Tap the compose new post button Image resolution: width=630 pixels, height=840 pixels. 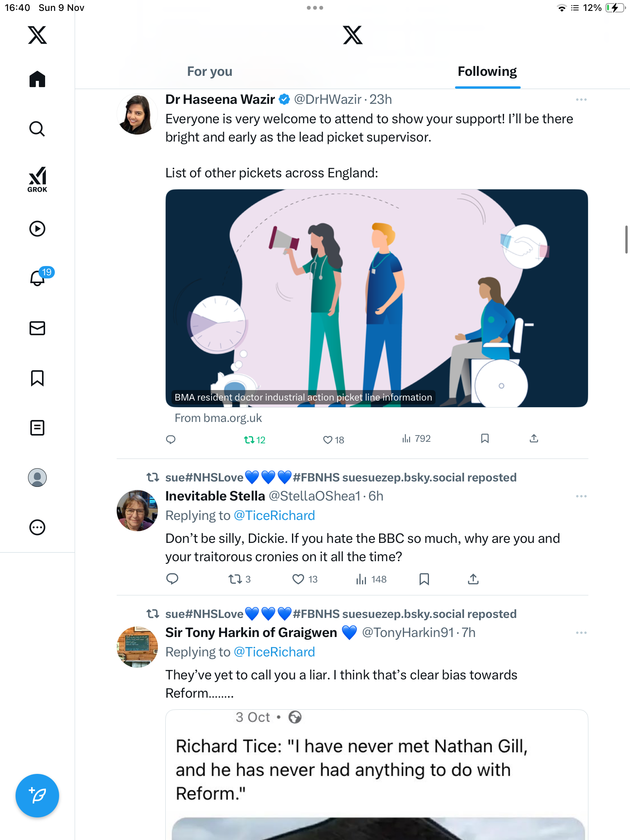tap(37, 796)
